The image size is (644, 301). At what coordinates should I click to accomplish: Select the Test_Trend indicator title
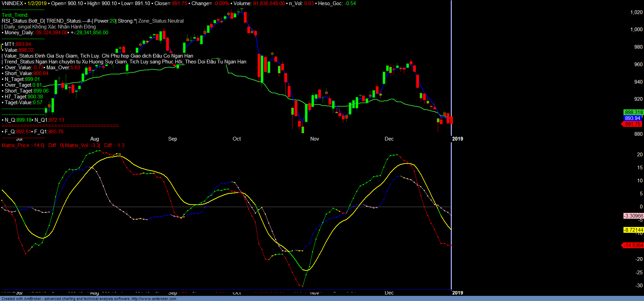point(15,15)
